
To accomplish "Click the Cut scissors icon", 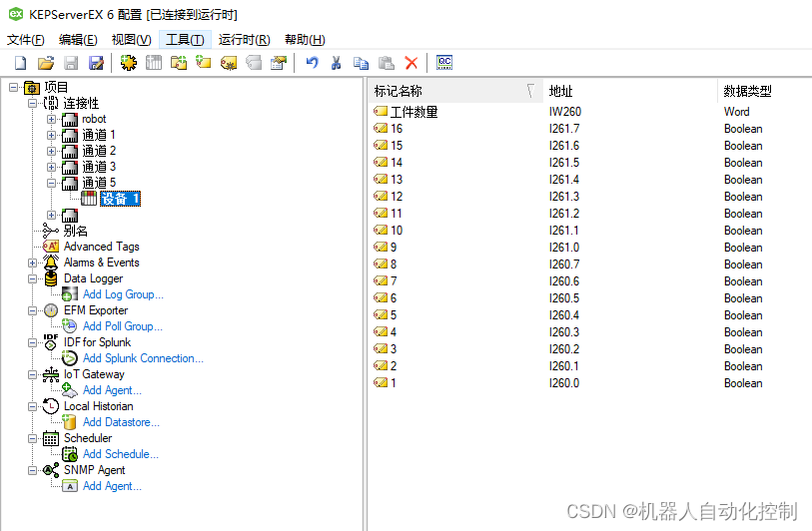I will click(x=337, y=63).
